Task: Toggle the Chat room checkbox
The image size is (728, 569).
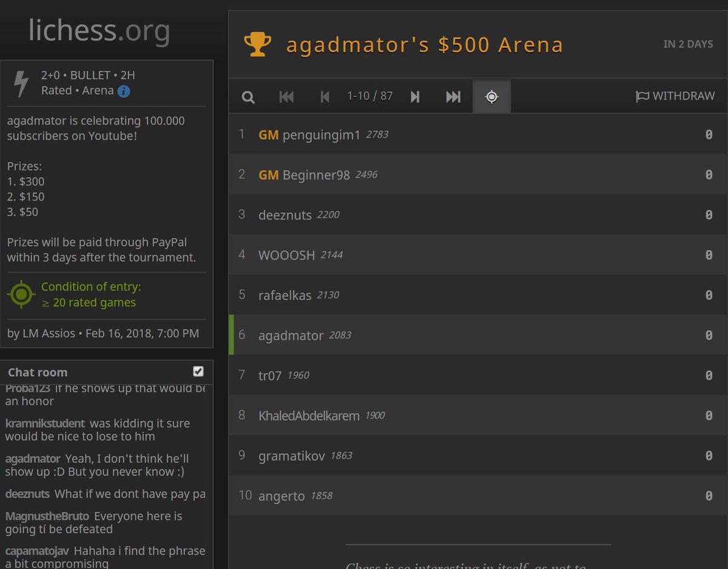Action: (198, 371)
